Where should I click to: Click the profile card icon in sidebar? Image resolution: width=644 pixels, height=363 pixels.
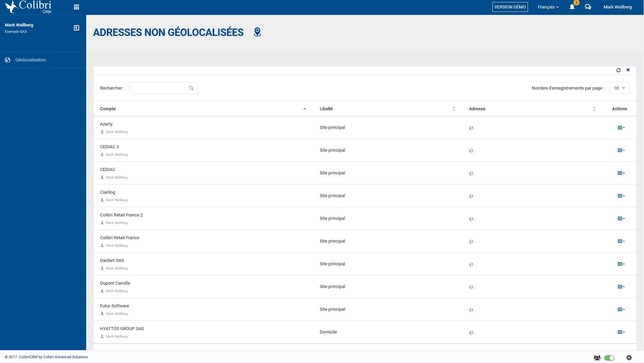(x=77, y=28)
